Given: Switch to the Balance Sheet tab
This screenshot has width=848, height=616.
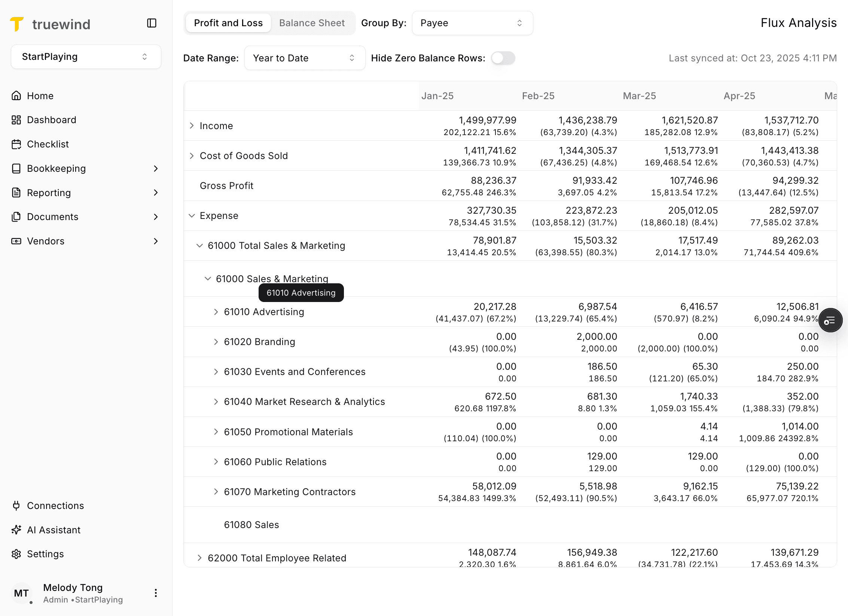Looking at the screenshot, I should [312, 22].
